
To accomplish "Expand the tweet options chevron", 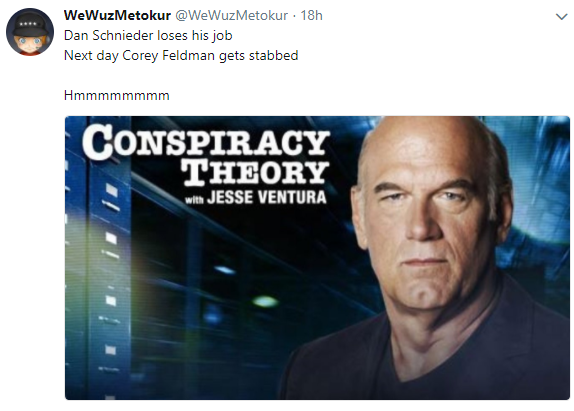I will [x=561, y=16].
